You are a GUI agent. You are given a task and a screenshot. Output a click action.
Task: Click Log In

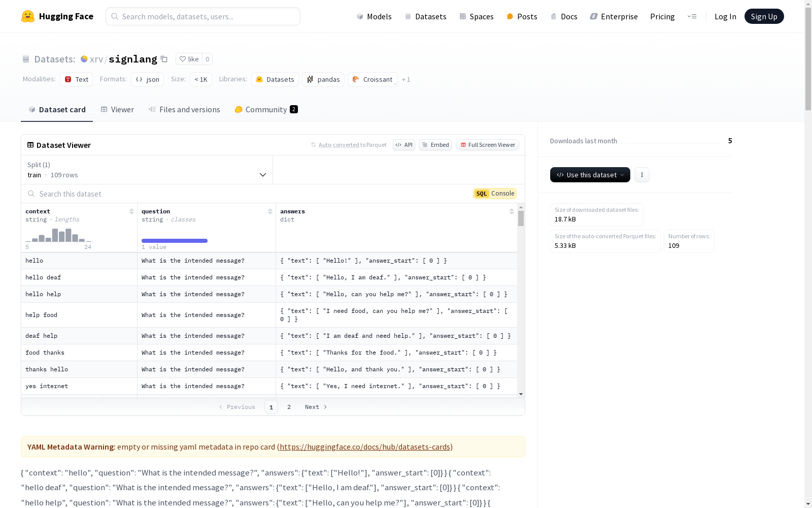point(725,16)
